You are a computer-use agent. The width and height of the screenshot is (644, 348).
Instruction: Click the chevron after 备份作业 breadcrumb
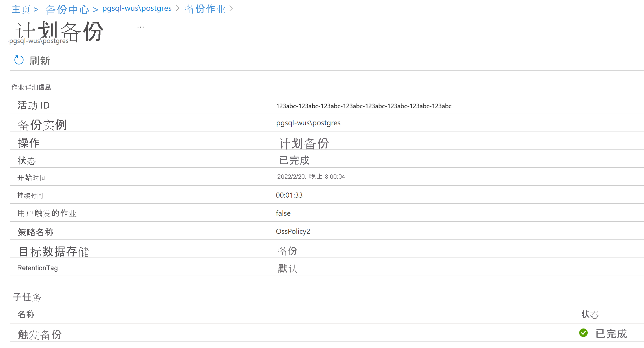(231, 9)
